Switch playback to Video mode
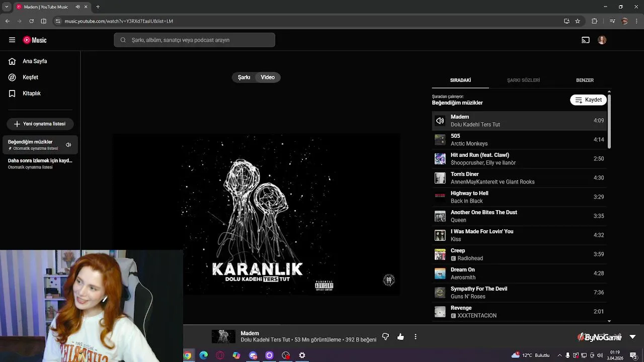Screen dimensions: 644x362 (268, 77)
